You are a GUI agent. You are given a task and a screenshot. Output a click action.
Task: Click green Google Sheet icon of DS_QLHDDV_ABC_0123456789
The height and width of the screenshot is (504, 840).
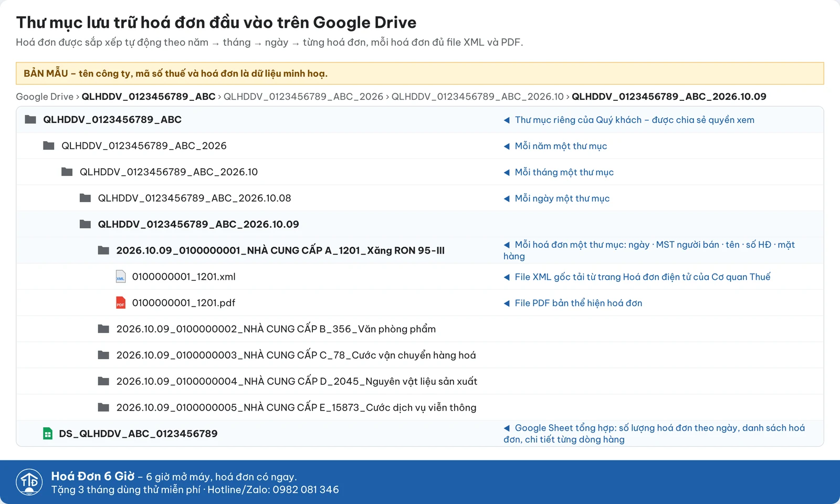tap(48, 434)
